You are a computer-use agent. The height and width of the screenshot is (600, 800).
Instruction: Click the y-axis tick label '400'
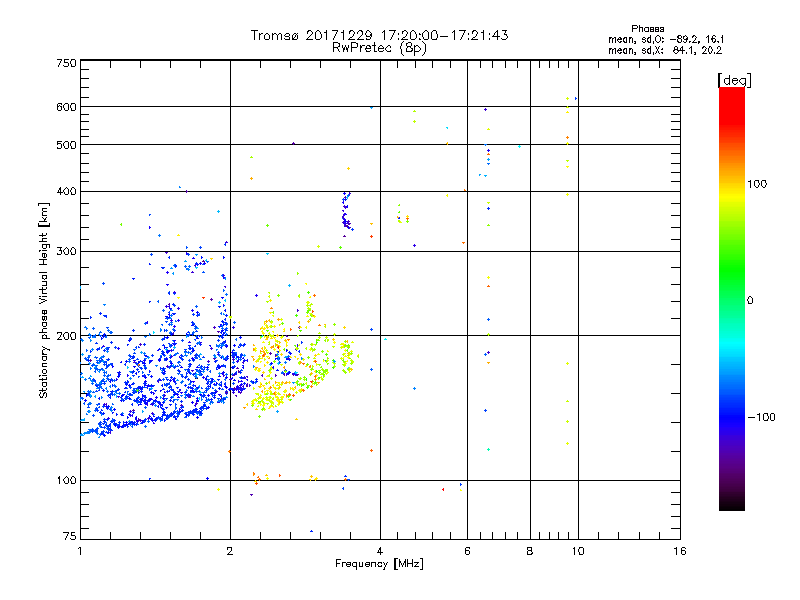(67, 191)
